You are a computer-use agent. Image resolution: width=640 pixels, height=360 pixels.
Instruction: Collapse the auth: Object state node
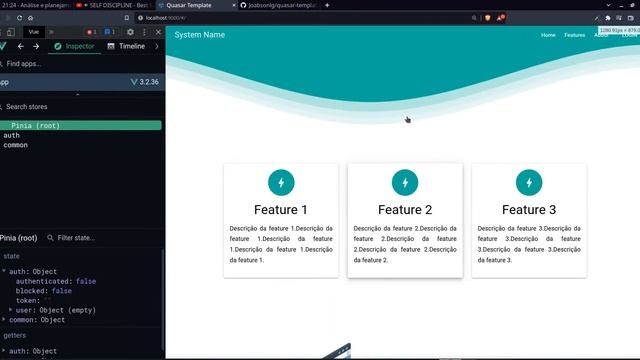(4, 271)
